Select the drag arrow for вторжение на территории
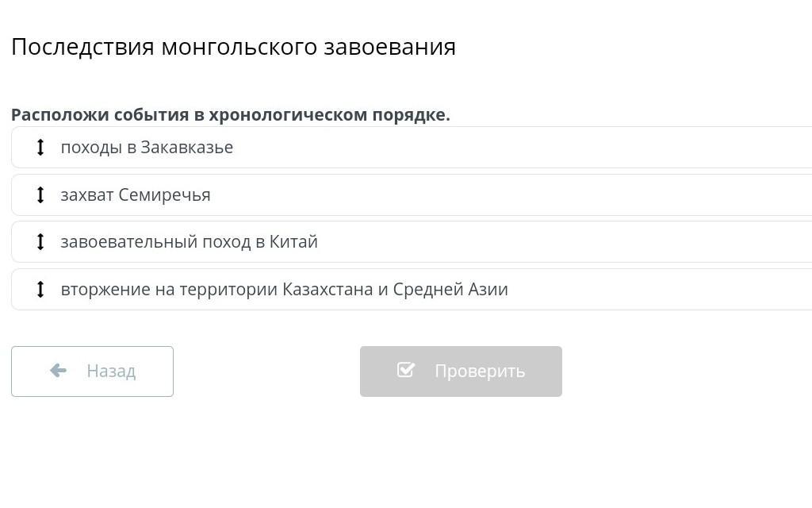 coord(40,290)
